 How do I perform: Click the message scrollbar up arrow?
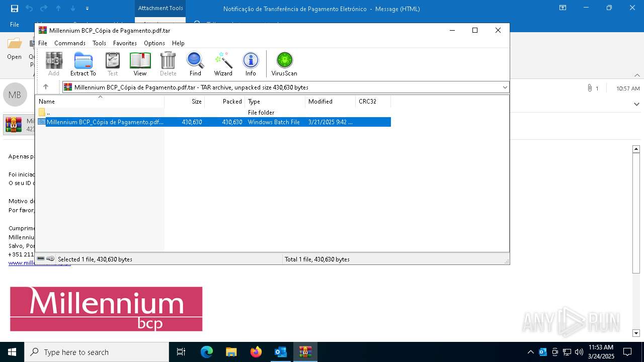(x=636, y=149)
